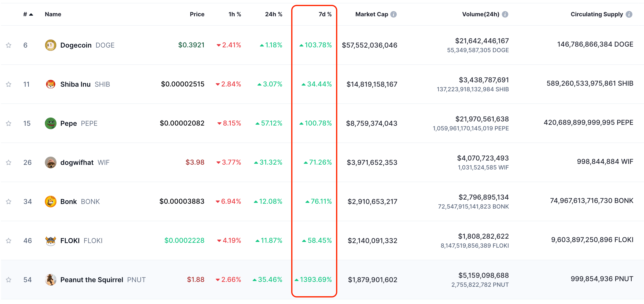This screenshot has height=304, width=644.
Task: Click the FLOKI viking dog logo
Action: pos(50,240)
